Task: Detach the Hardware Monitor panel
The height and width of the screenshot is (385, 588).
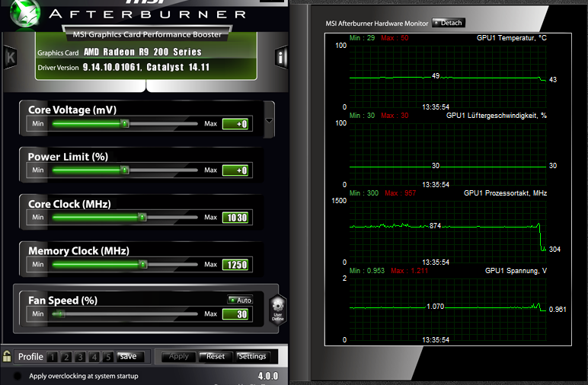Action: (449, 23)
